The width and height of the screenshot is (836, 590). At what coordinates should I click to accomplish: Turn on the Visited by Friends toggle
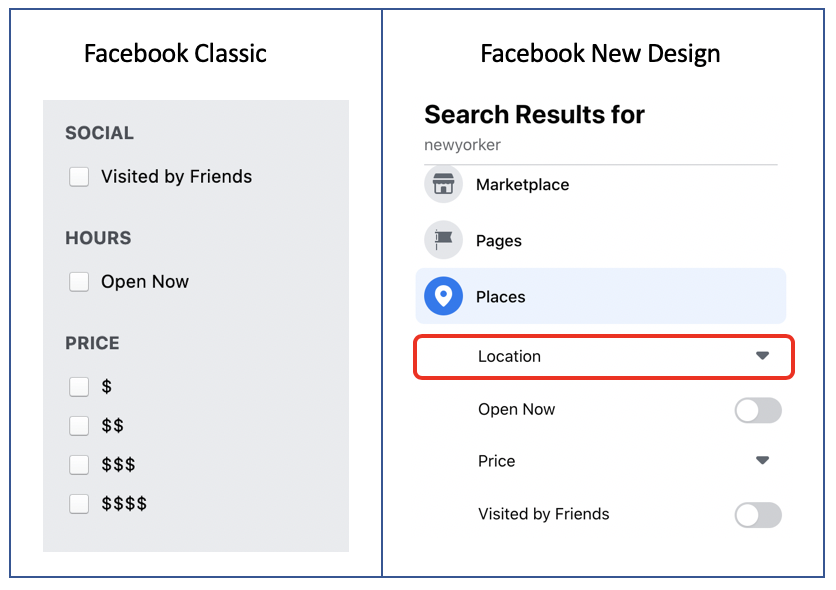[x=758, y=515]
